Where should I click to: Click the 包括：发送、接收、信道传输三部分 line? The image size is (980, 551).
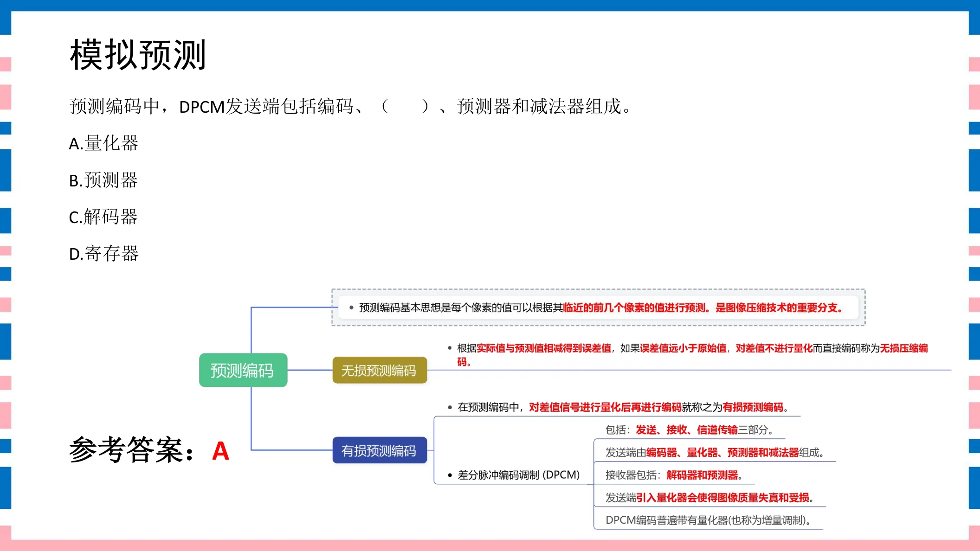(x=690, y=430)
